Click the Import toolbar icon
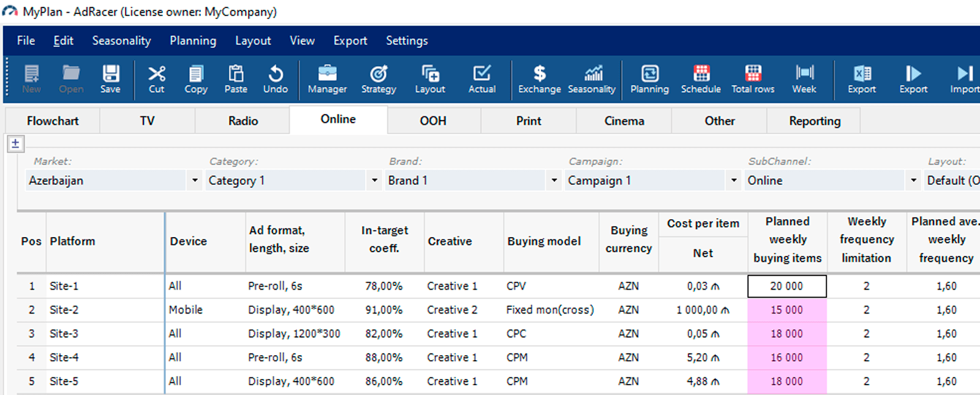Viewport: 980px width, 395px height. [x=965, y=79]
